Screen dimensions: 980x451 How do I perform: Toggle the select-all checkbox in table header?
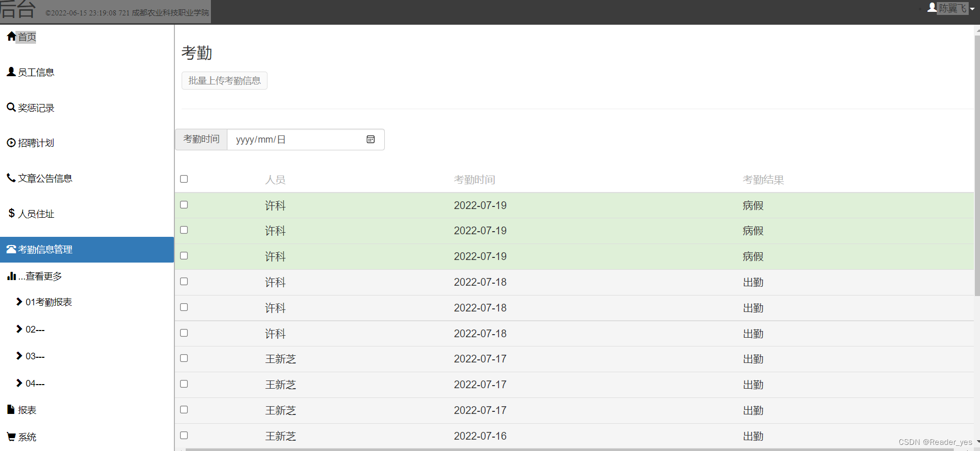(184, 179)
